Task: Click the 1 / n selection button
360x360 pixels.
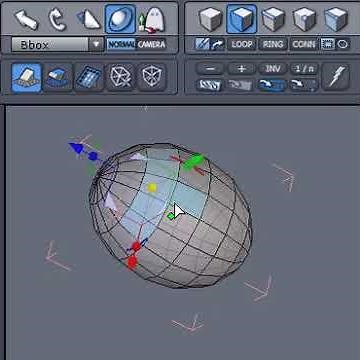Action: click(x=304, y=69)
